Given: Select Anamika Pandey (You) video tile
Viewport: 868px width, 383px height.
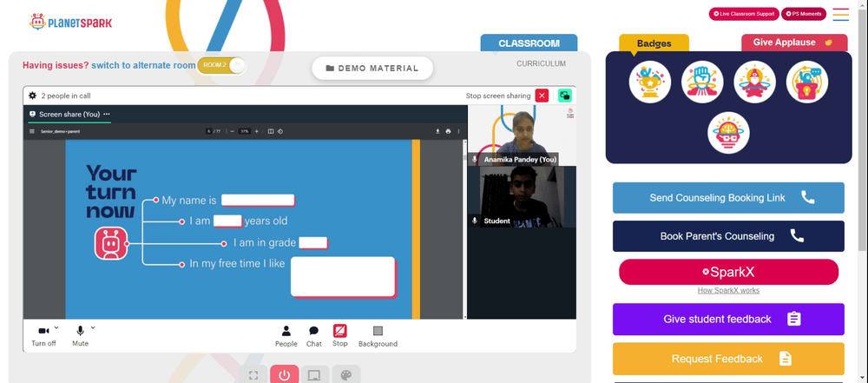Looking at the screenshot, I should click(x=522, y=135).
